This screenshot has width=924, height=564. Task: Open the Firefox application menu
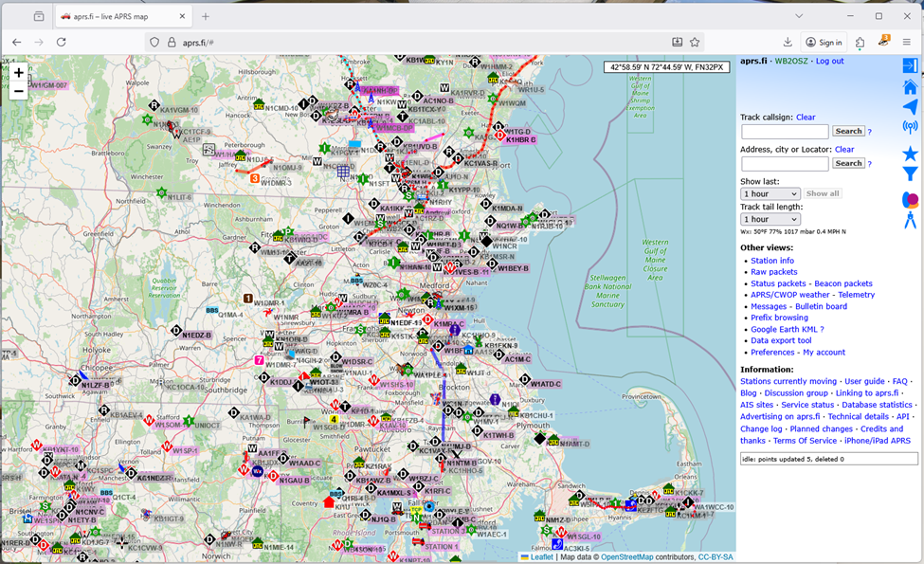coord(907,42)
